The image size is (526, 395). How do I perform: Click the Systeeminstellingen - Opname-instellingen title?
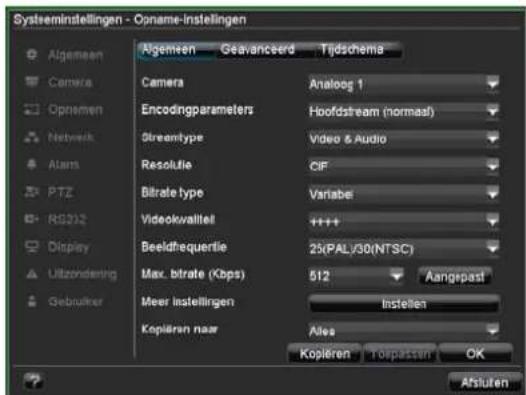[x=130, y=20]
